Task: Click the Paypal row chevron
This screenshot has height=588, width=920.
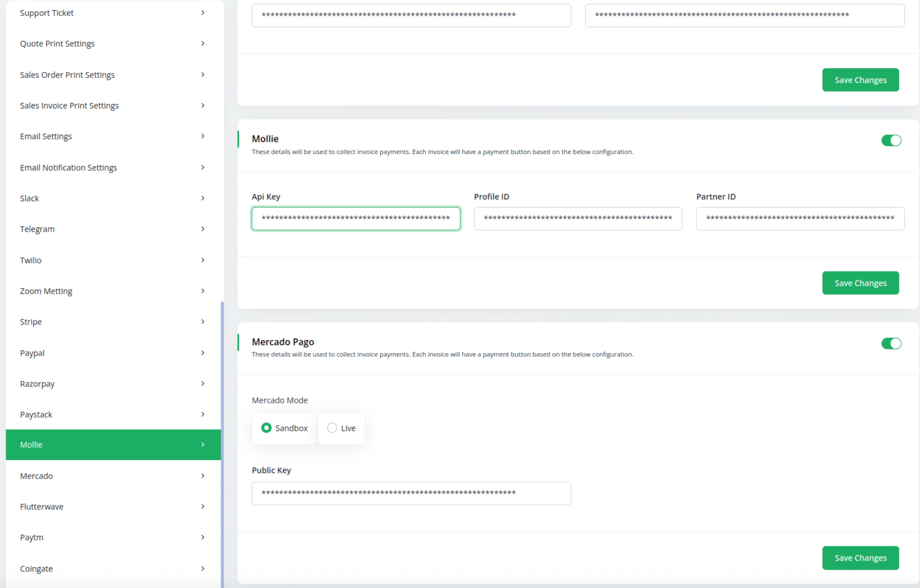Action: 203,353
